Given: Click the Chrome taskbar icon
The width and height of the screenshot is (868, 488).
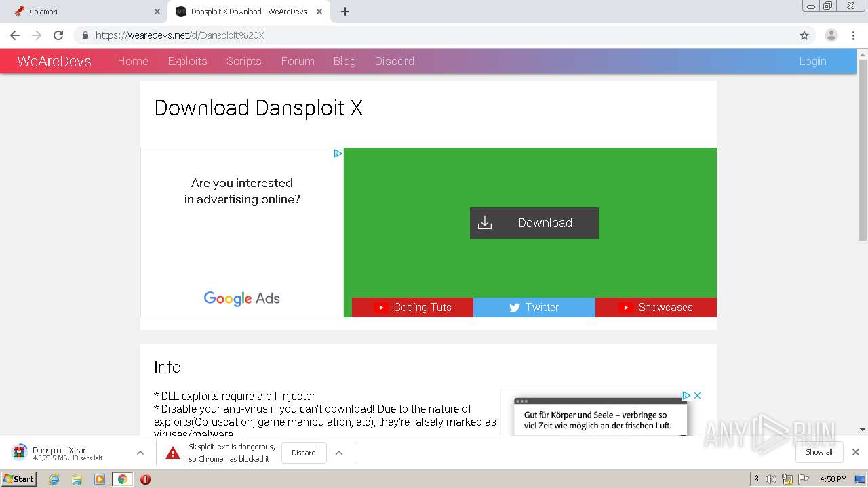Looking at the screenshot, I should click(122, 479).
